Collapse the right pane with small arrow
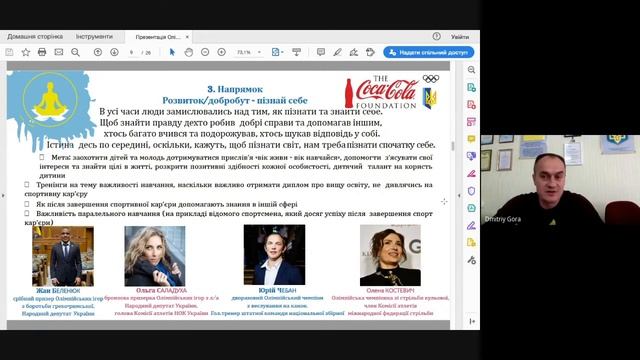Viewport: 640px width, 360px height. coord(459,196)
